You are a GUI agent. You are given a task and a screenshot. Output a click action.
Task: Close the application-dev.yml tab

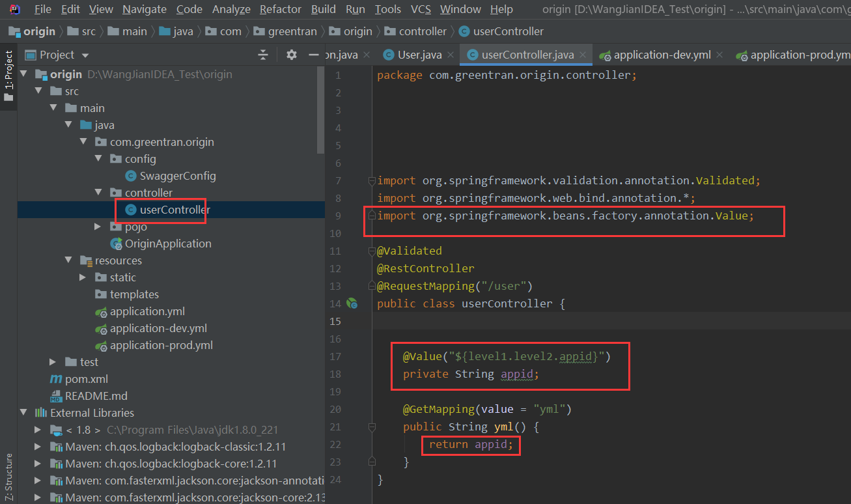[x=719, y=55]
